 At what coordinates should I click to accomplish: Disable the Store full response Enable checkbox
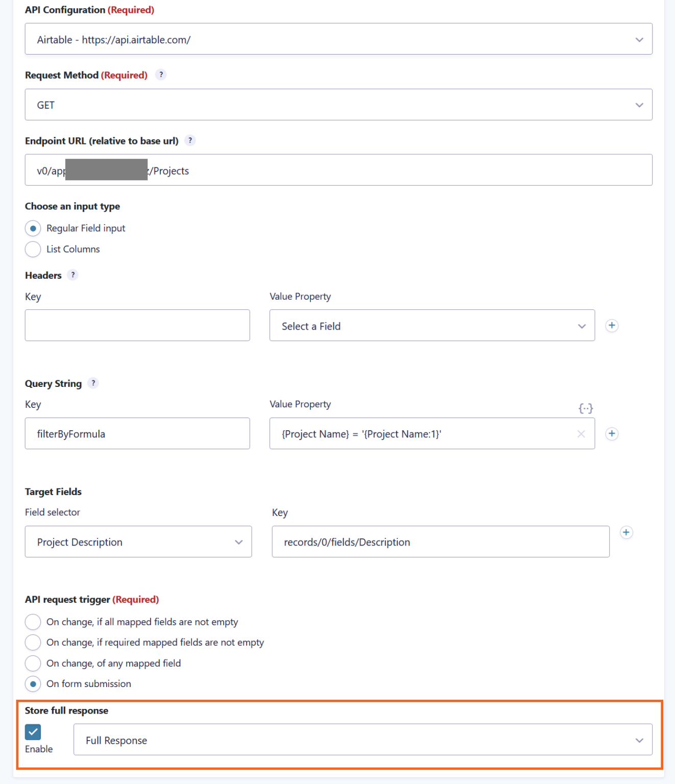(33, 732)
